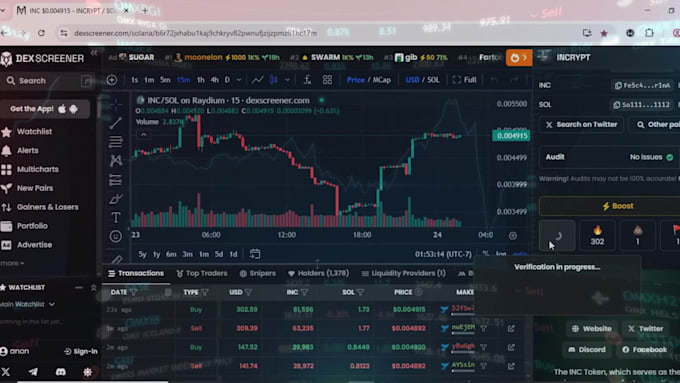Reload the browser page
The height and width of the screenshot is (383, 680).
(41, 33)
